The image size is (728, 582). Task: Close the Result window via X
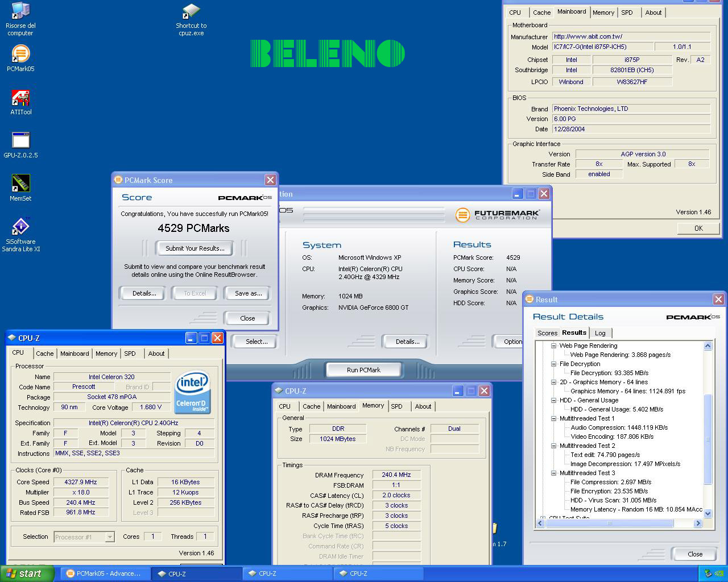[718, 299]
